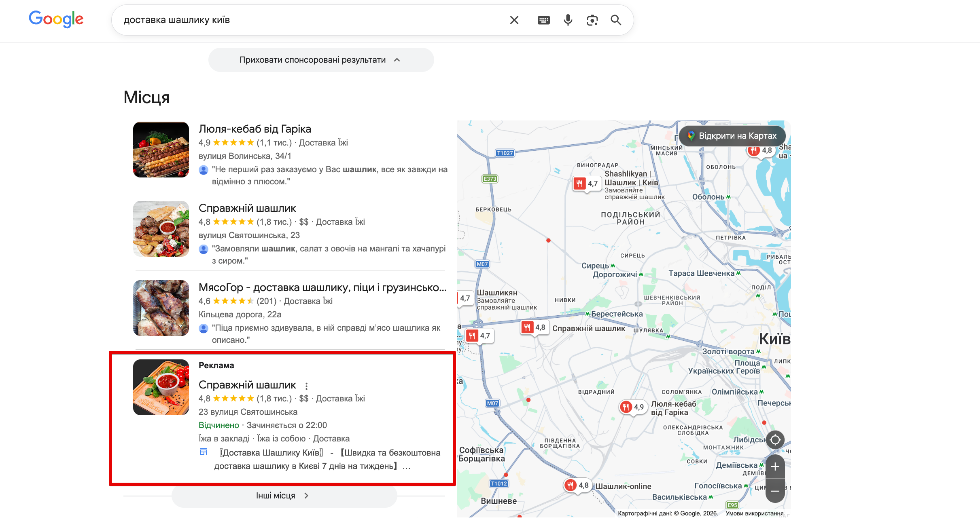Viewport: 980px width, 532px height.
Task: Click the address Кільцева дорога, 22а
Action: click(x=240, y=315)
